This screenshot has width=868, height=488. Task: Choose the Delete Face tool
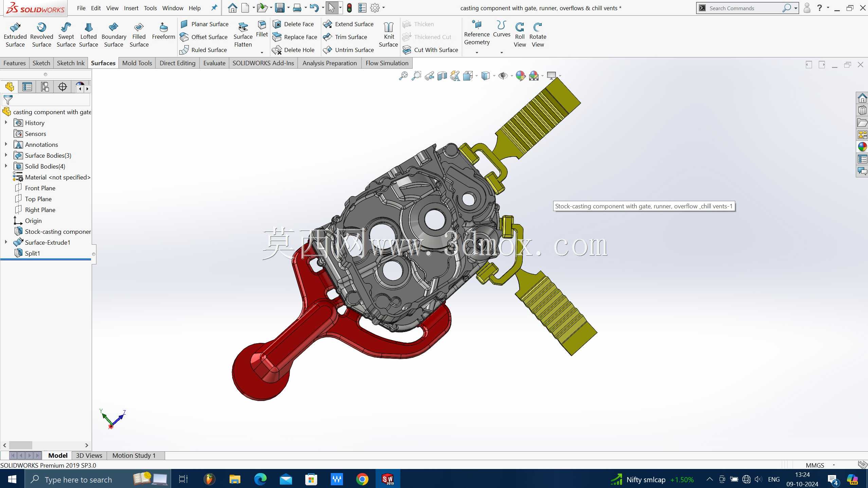294,24
